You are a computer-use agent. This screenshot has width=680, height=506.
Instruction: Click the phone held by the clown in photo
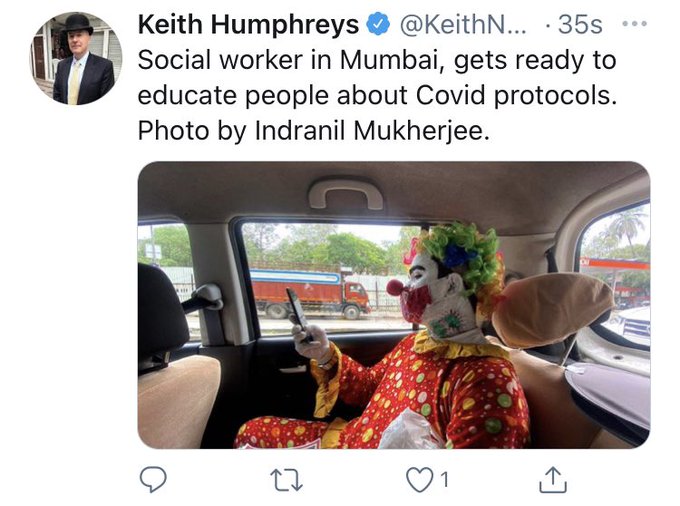tap(299, 313)
